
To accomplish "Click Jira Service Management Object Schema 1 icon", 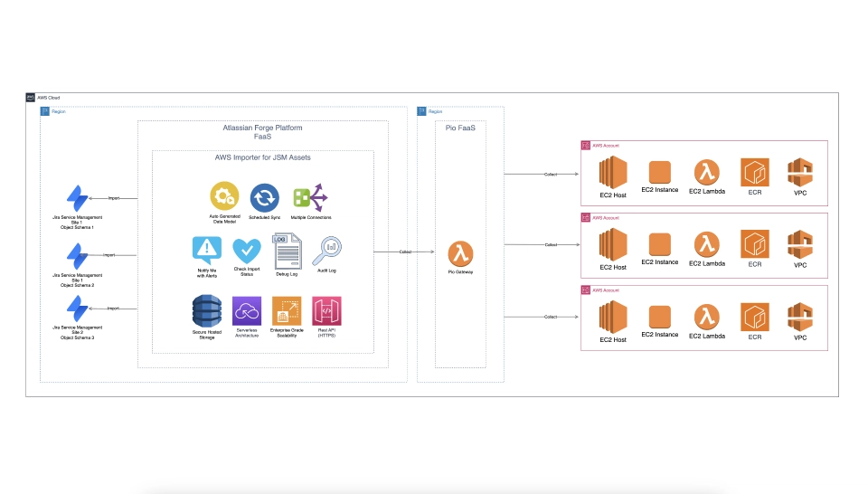I will pos(77,198).
